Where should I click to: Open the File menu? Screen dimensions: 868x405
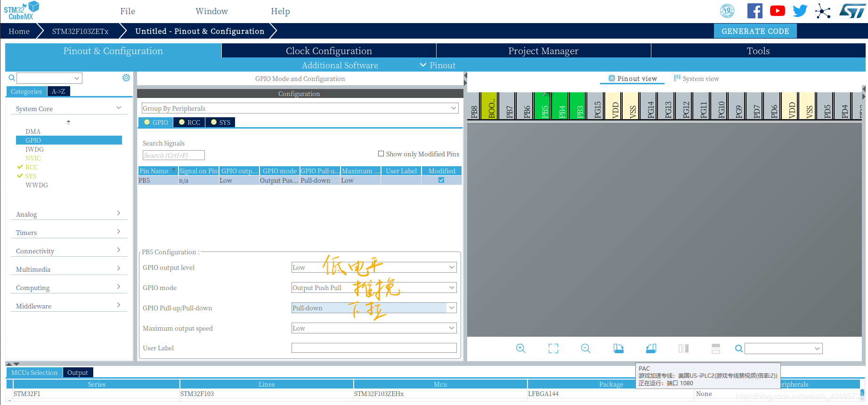pos(128,11)
